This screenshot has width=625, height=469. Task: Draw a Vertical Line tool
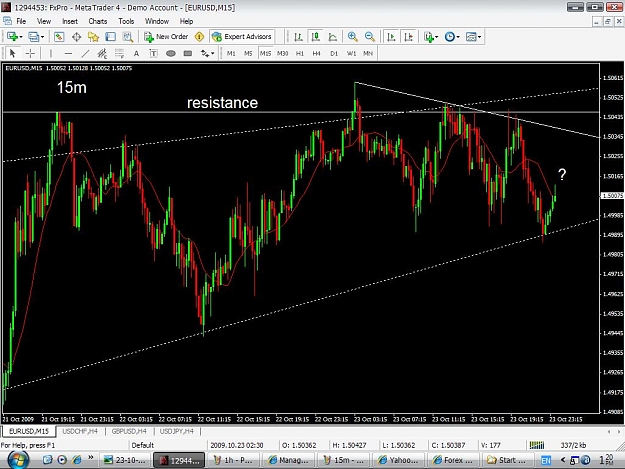click(51, 53)
